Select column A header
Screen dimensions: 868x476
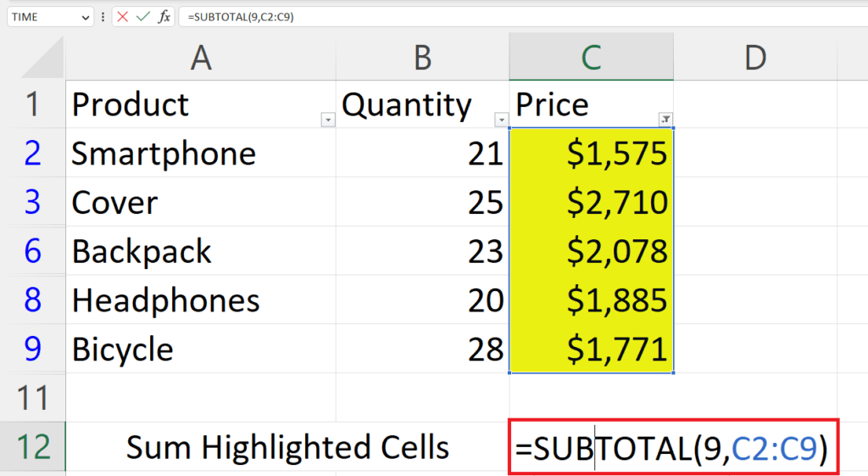click(201, 57)
